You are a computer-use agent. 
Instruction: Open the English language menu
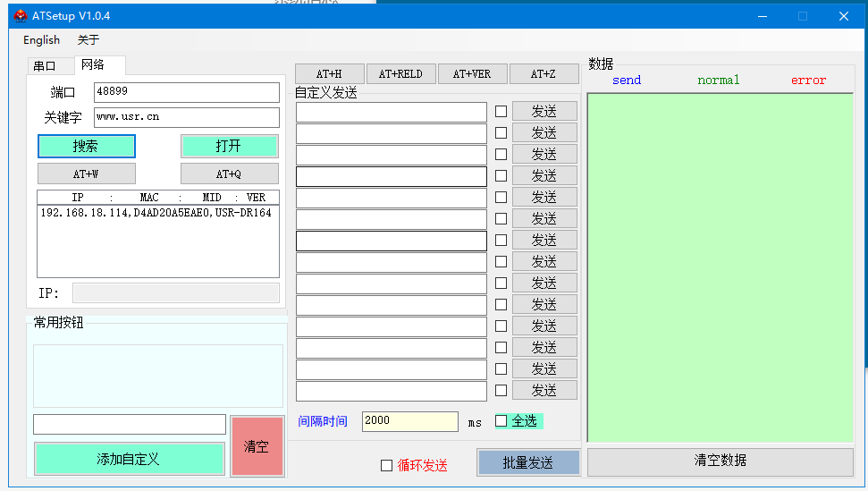click(41, 40)
